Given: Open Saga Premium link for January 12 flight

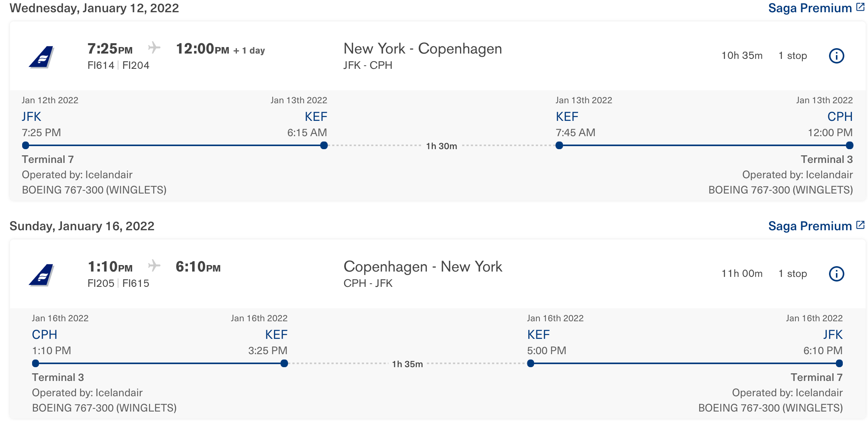Looking at the screenshot, I should [810, 8].
